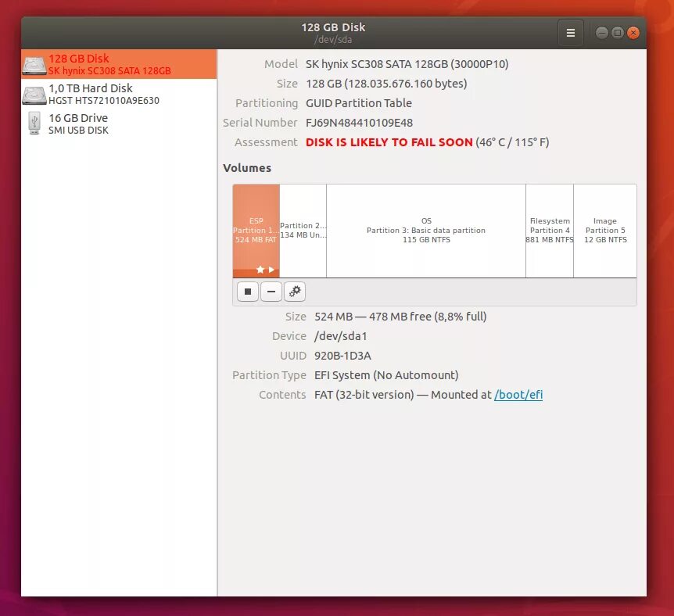Click the 'Volumes' section heading
The height and width of the screenshot is (616, 674).
click(x=247, y=168)
